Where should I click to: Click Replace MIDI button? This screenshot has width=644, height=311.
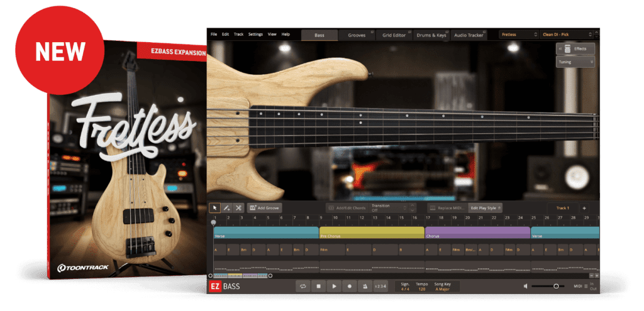tap(447, 208)
